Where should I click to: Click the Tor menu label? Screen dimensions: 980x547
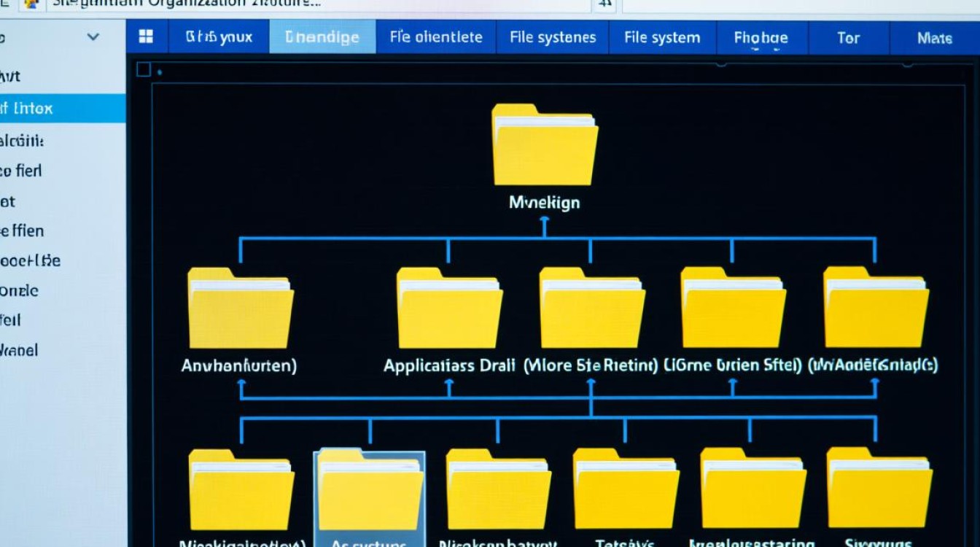[848, 36]
